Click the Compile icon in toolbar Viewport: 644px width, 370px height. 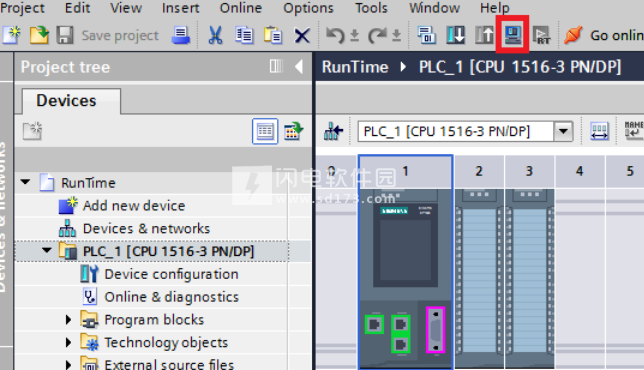[427, 35]
